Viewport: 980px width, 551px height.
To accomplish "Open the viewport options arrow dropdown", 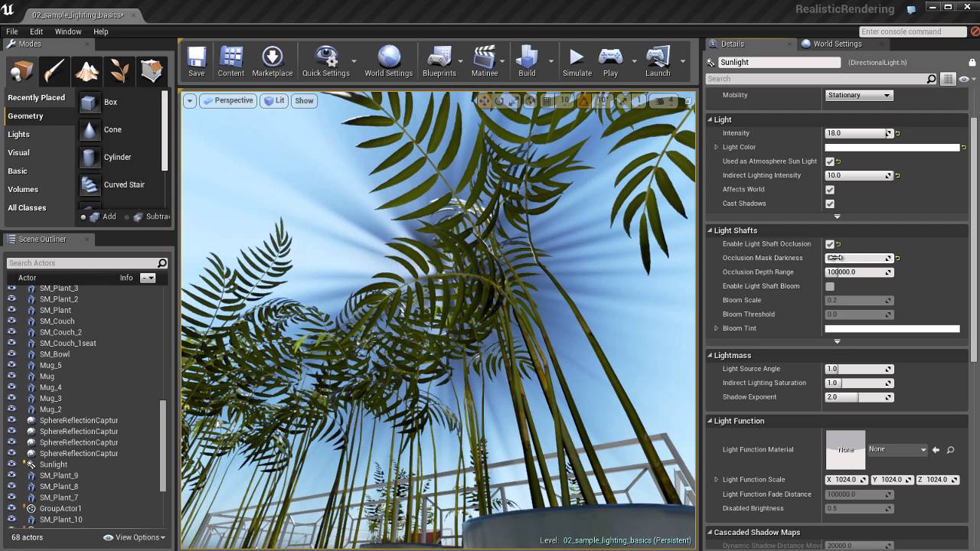I will point(189,101).
